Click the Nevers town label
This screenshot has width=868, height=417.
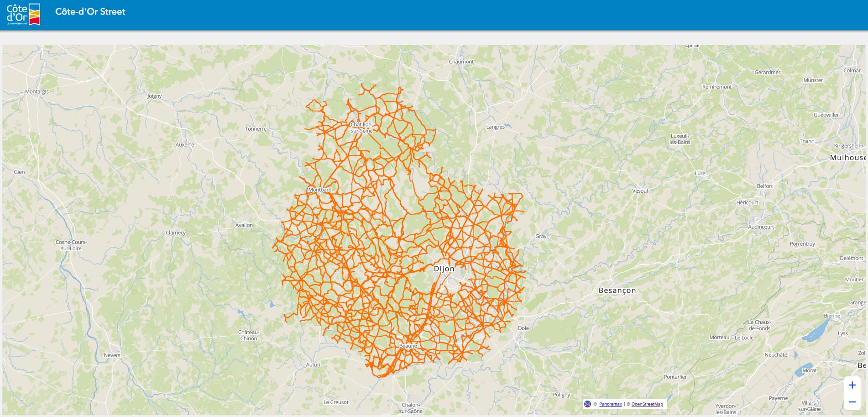pyautogui.click(x=112, y=355)
